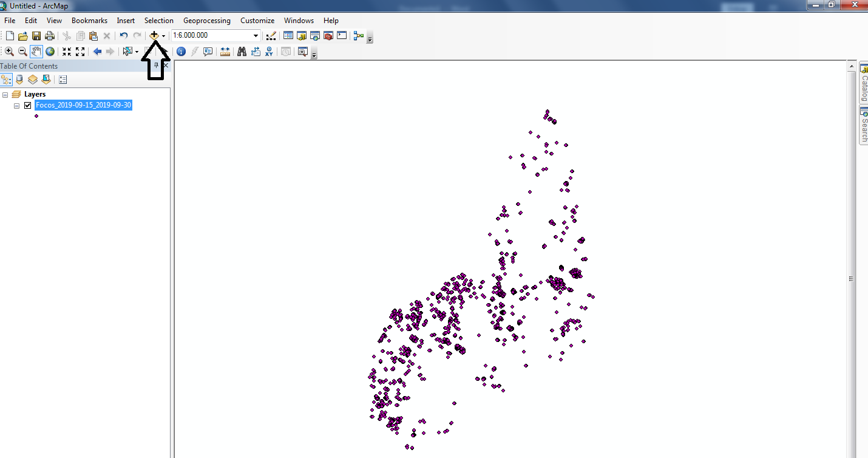
Task: Toggle Auto Hide pin on Table Of Contents
Action: click(x=155, y=65)
